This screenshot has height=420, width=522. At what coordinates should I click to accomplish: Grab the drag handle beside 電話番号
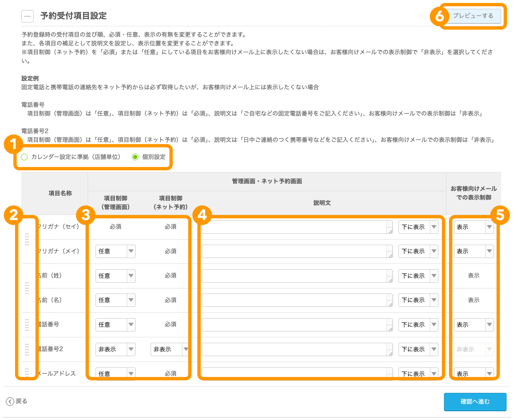click(x=28, y=324)
